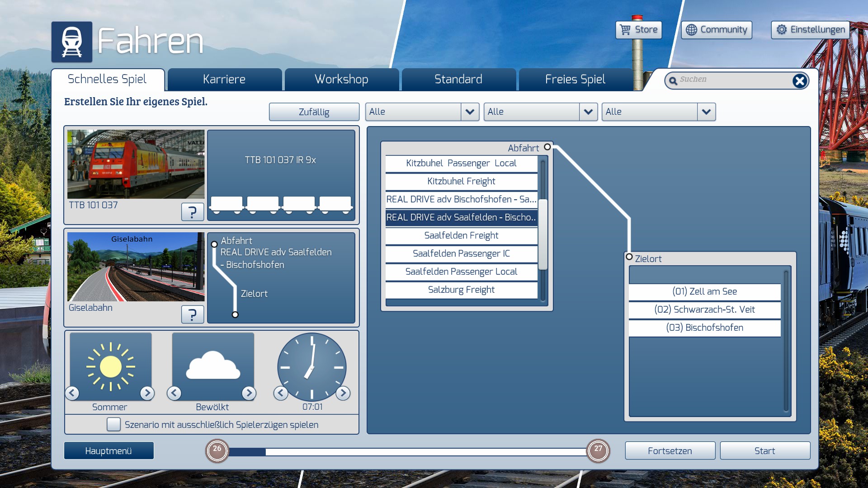This screenshot has height=488, width=868.
Task: Clear the search field with X
Action: 799,81
